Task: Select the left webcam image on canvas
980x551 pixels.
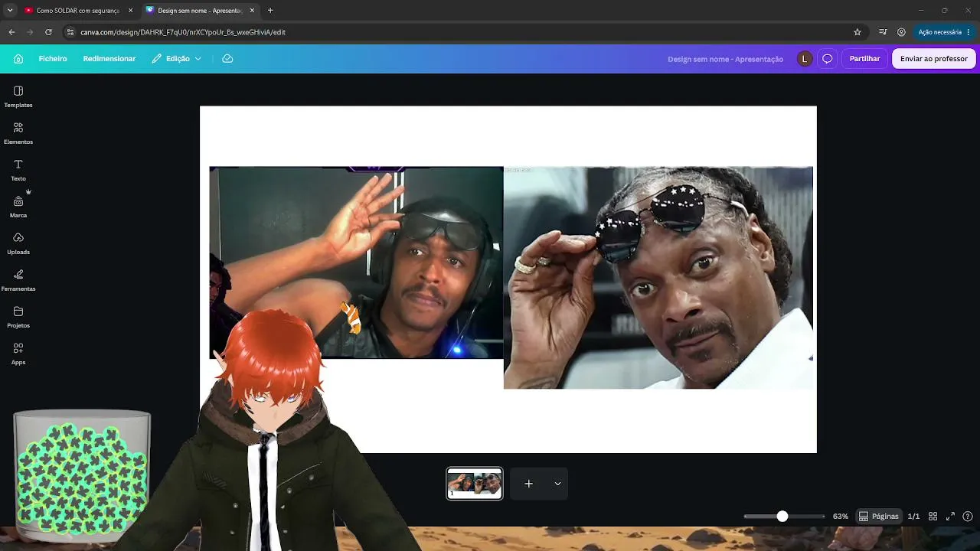Action: 356,262
